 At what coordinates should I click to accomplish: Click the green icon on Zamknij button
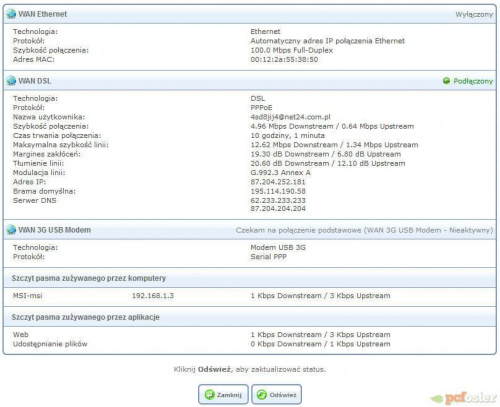pyautogui.click(x=209, y=395)
